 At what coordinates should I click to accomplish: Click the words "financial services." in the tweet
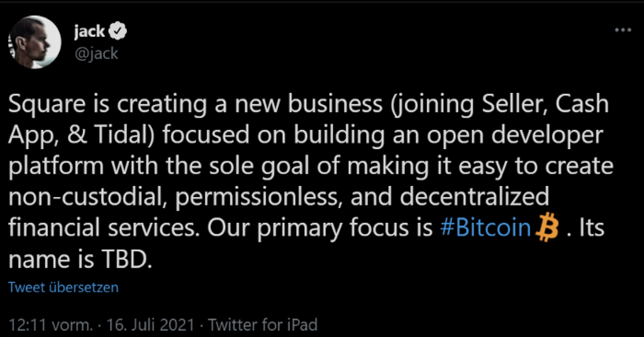coord(104,229)
